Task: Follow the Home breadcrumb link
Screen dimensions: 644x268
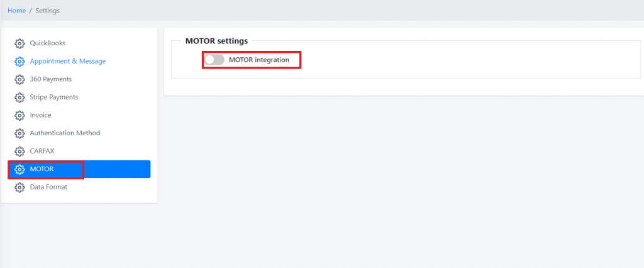Action: (x=17, y=11)
